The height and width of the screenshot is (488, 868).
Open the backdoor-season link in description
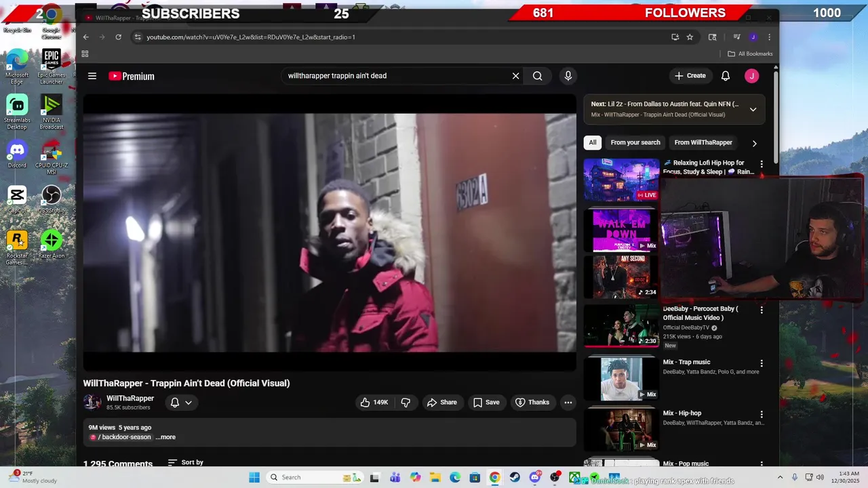[121, 437]
